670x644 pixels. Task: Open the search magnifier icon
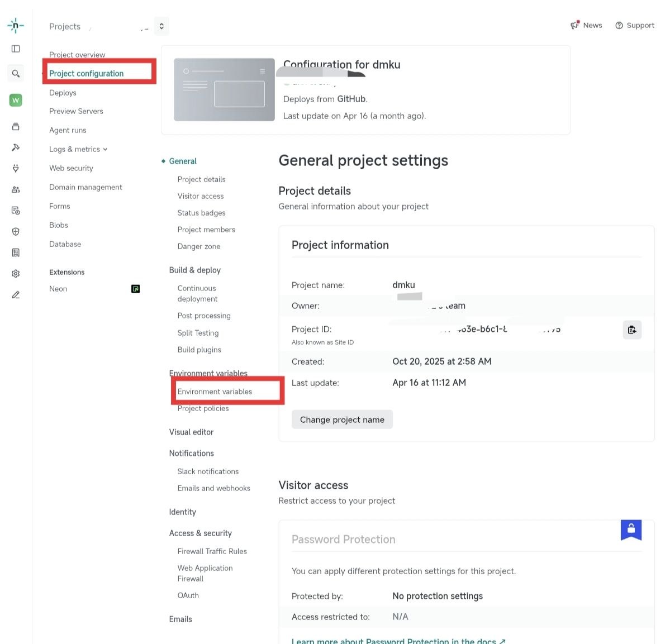(x=16, y=74)
